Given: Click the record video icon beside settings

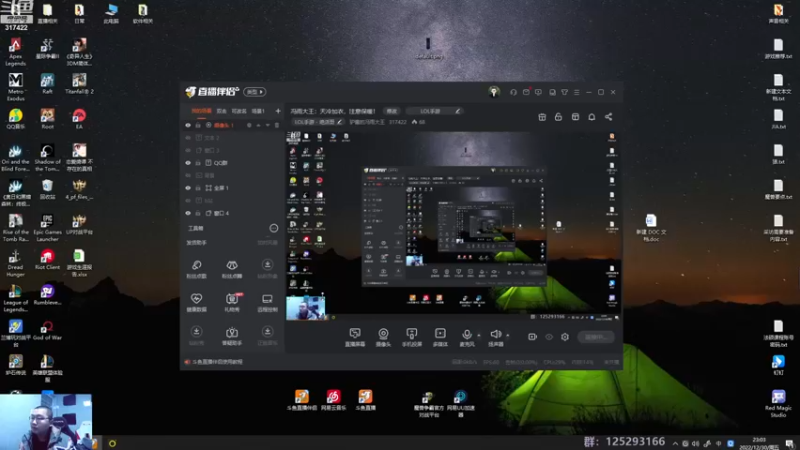Looking at the screenshot, I should click(x=532, y=337).
